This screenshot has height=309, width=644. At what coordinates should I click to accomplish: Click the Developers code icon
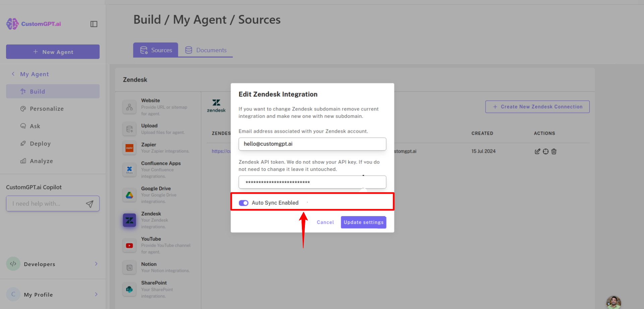point(13,264)
